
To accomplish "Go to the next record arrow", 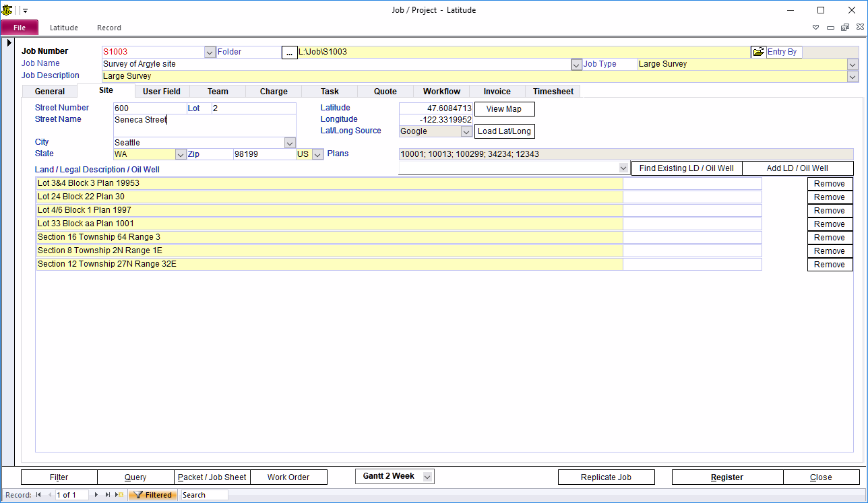I will [x=96, y=495].
